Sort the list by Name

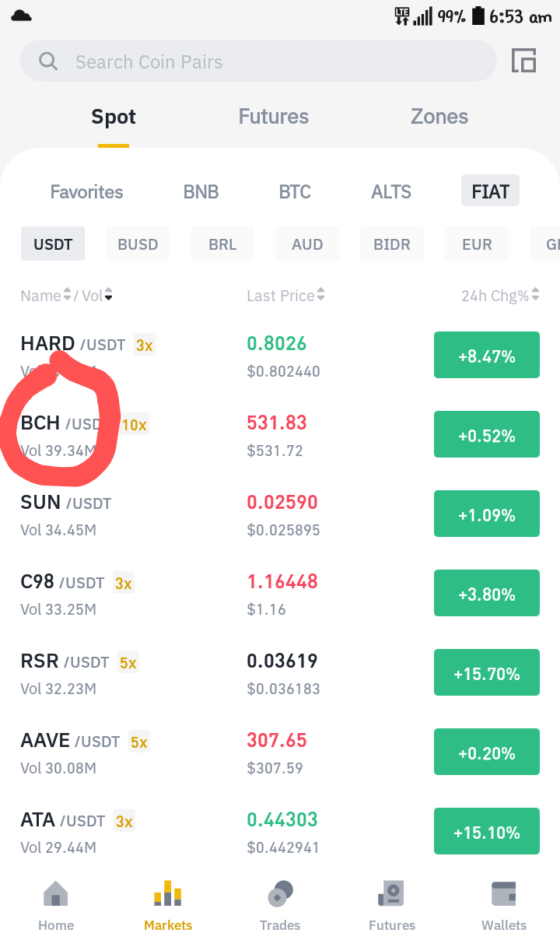[46, 295]
